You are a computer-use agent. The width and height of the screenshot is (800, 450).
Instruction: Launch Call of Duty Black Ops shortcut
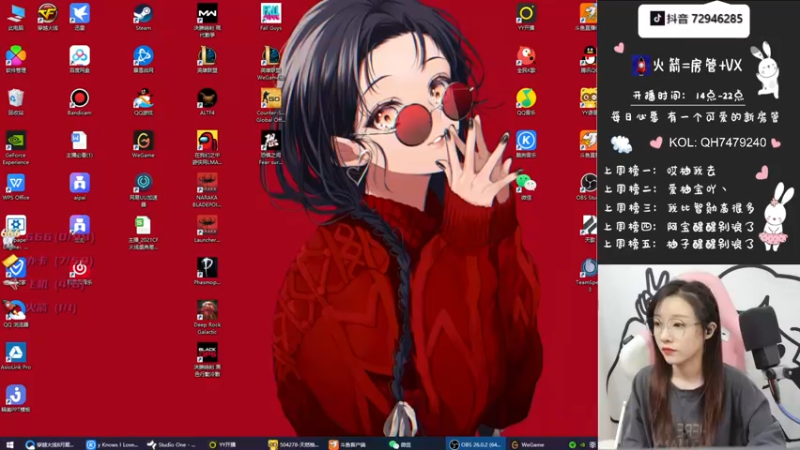coord(207,359)
